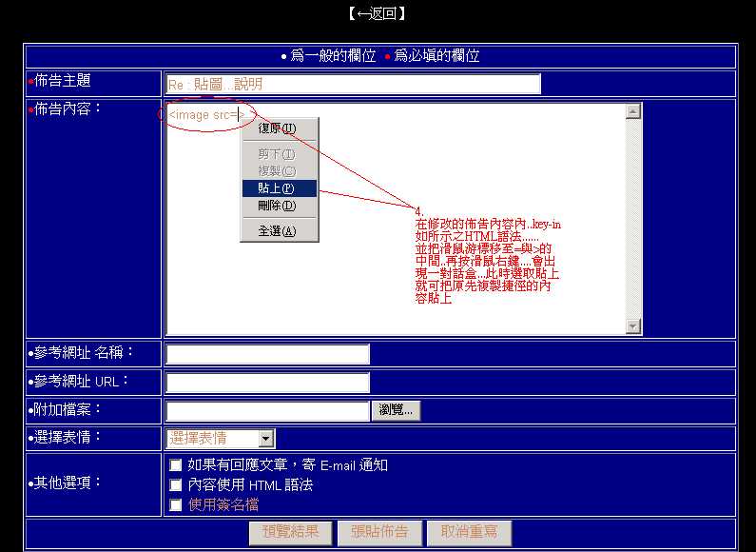
Task: Click the textarea scroll down arrow
Action: pos(633,326)
